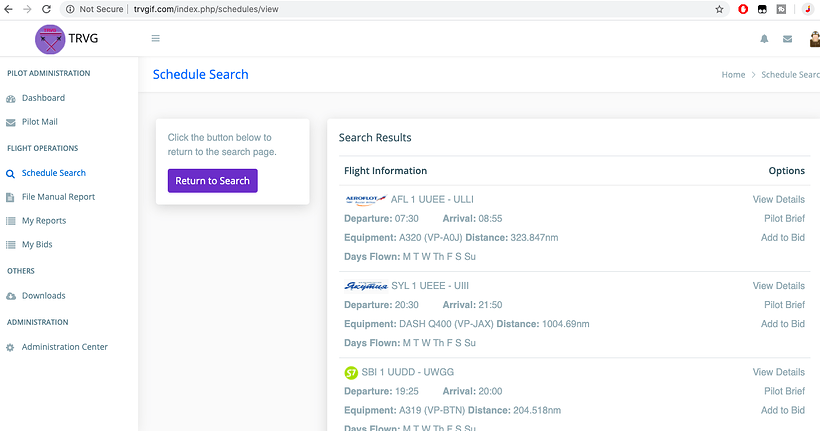Viewport: 820px width, 431px height.
Task: Click the Return to Search button
Action: point(212,180)
